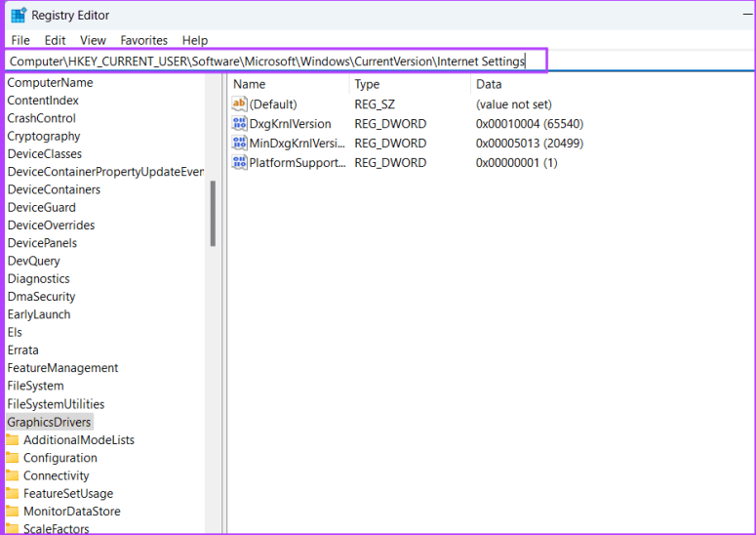The width and height of the screenshot is (756, 535).
Task: Click the MonitorDataStore folder icon
Action: (13, 511)
